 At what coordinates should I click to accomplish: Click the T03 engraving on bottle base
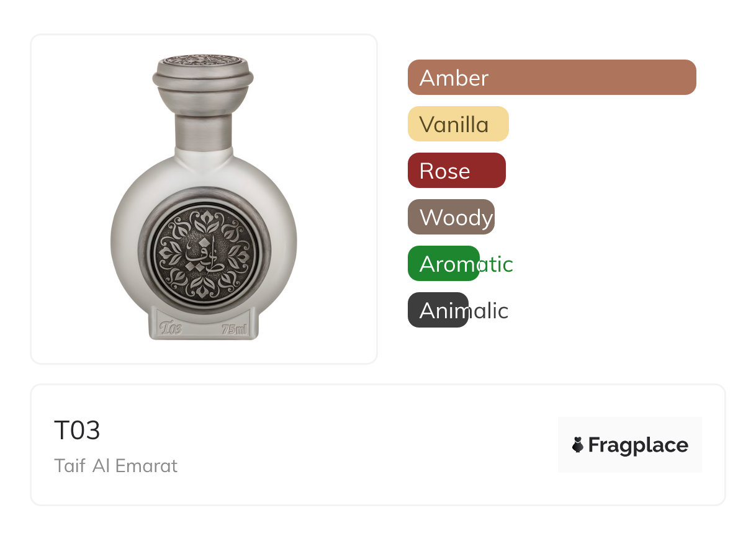pos(170,329)
